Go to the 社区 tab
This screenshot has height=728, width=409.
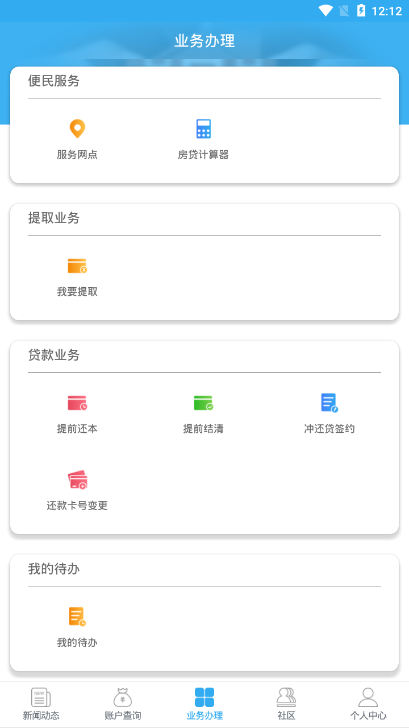pyautogui.click(x=286, y=703)
